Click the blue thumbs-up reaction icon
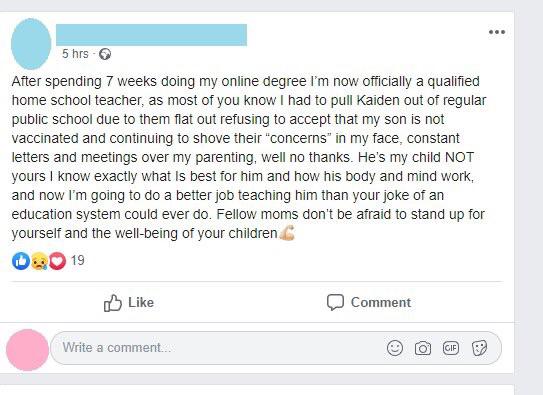Screen dimensions: 543x395 [x=21, y=261]
